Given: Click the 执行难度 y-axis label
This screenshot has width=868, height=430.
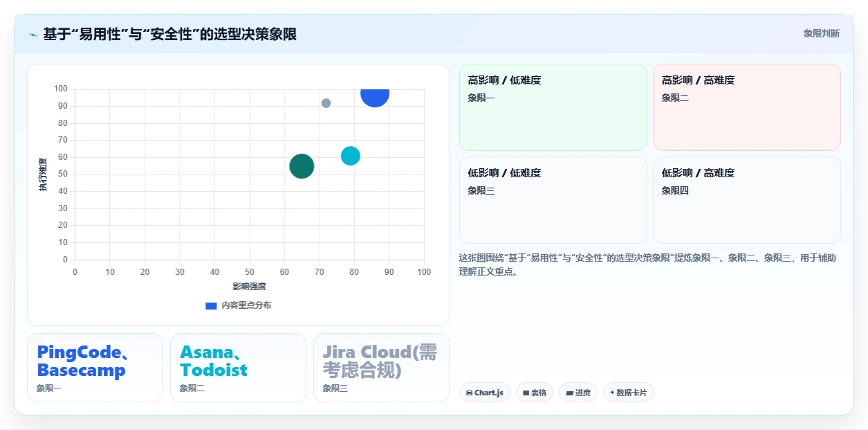Looking at the screenshot, I should pyautogui.click(x=43, y=174).
